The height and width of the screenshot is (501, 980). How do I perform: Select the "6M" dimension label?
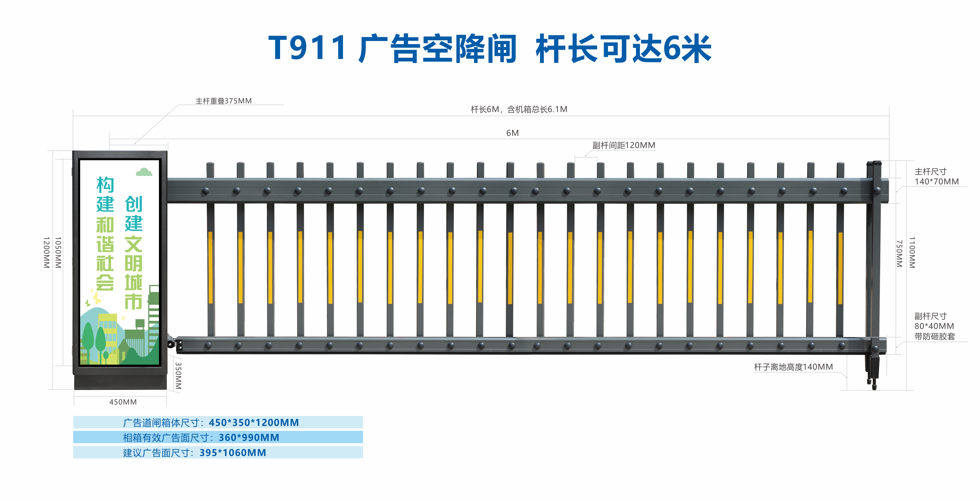pos(512,133)
